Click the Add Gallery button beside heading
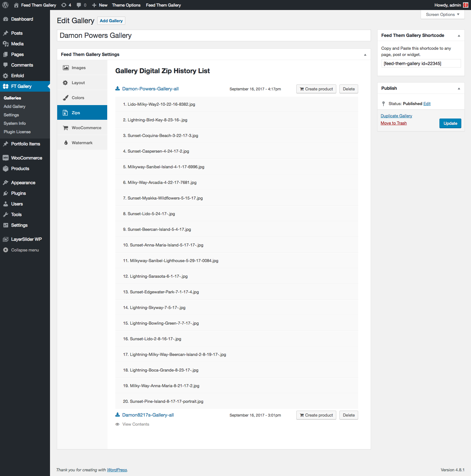Image resolution: width=471 pixels, height=476 pixels. tap(111, 21)
